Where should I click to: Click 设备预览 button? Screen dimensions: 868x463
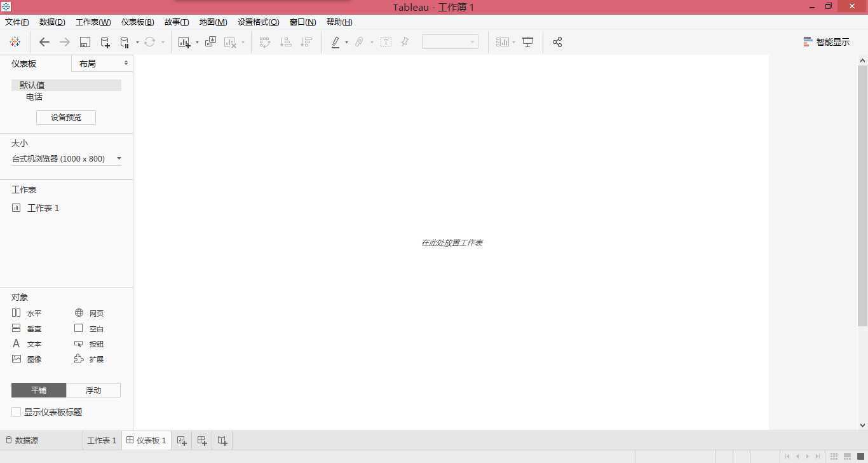pos(66,117)
